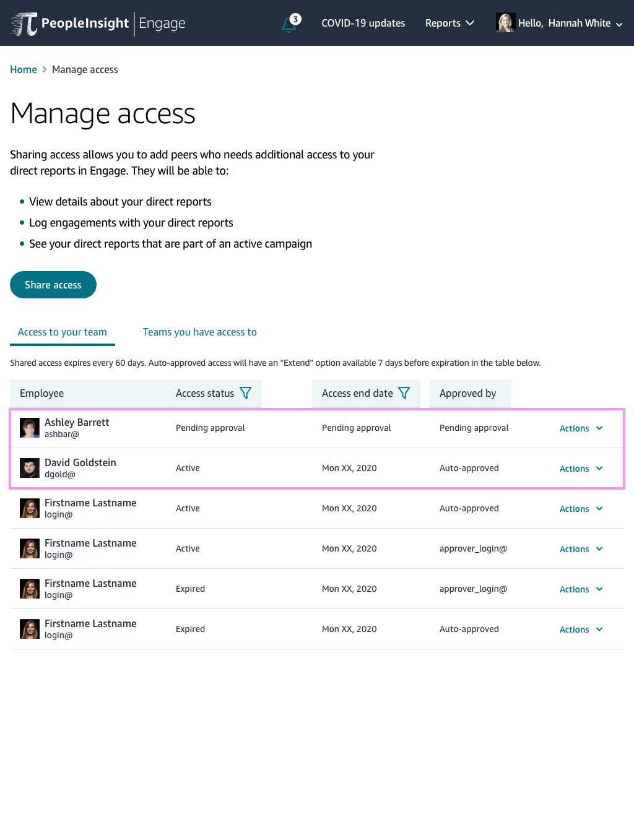Open Actions dropdown for David Goldstein

click(x=581, y=469)
